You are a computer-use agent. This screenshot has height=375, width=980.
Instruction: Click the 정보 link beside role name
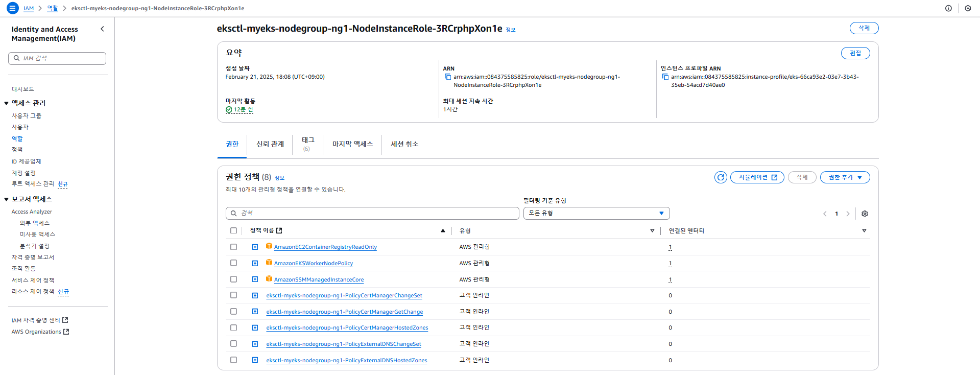coord(511,30)
